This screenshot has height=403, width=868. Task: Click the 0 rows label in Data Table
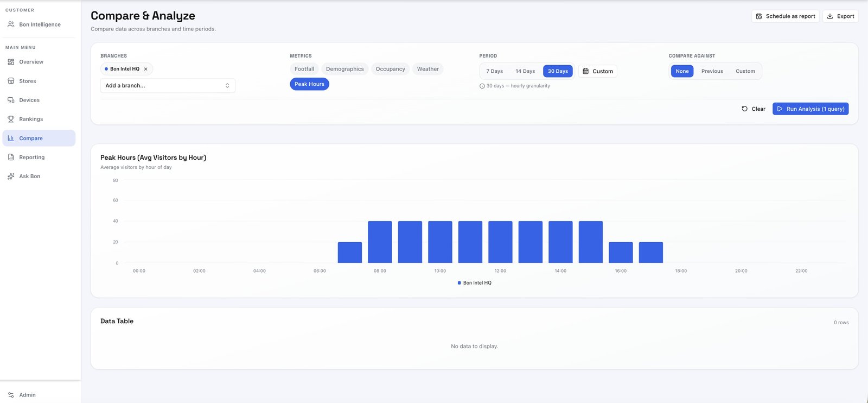(841, 323)
